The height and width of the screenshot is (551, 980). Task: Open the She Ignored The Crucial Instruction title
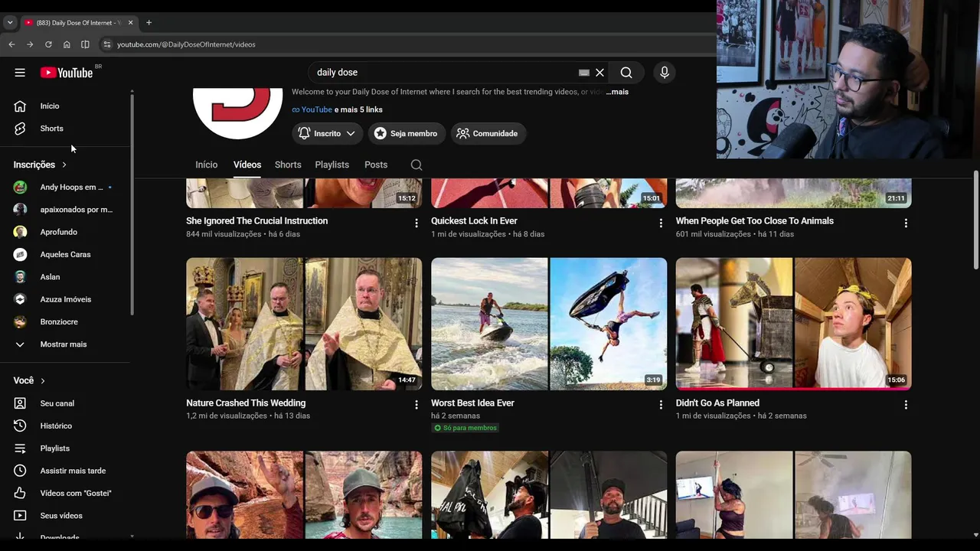pyautogui.click(x=257, y=221)
